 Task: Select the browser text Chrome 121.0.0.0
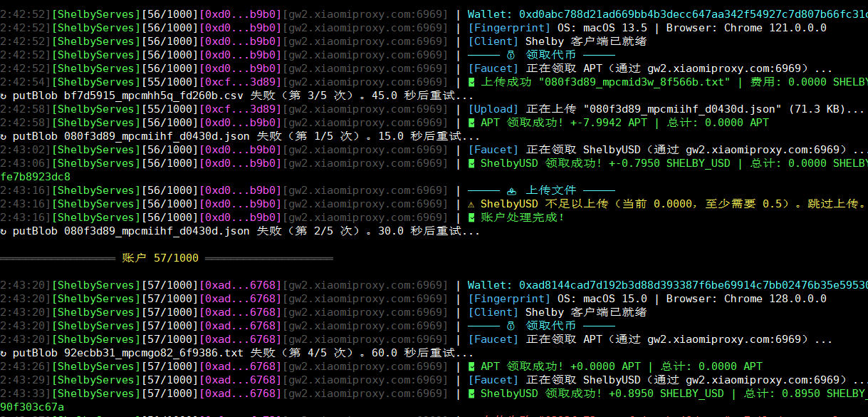pos(775,28)
